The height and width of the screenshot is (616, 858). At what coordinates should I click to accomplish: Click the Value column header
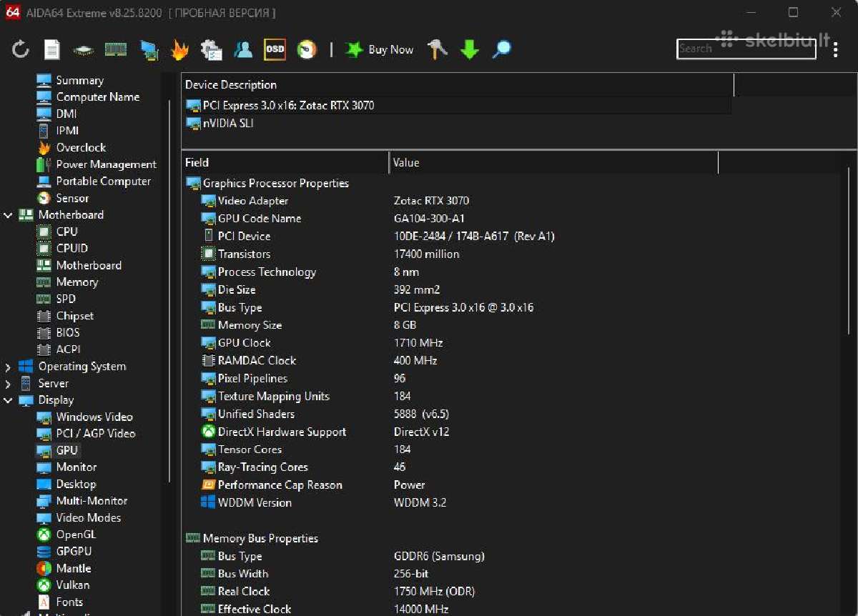coord(554,163)
